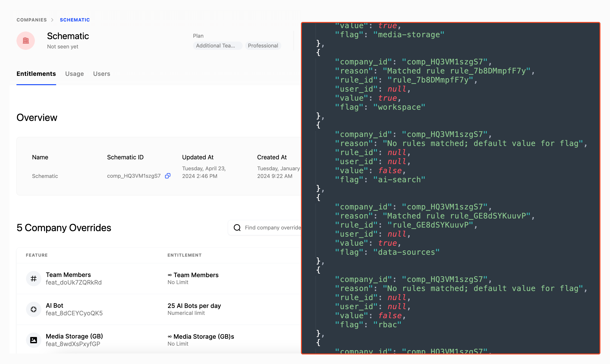Click the search magnifier icon
Screen dimensions: 610x364
pos(237,228)
